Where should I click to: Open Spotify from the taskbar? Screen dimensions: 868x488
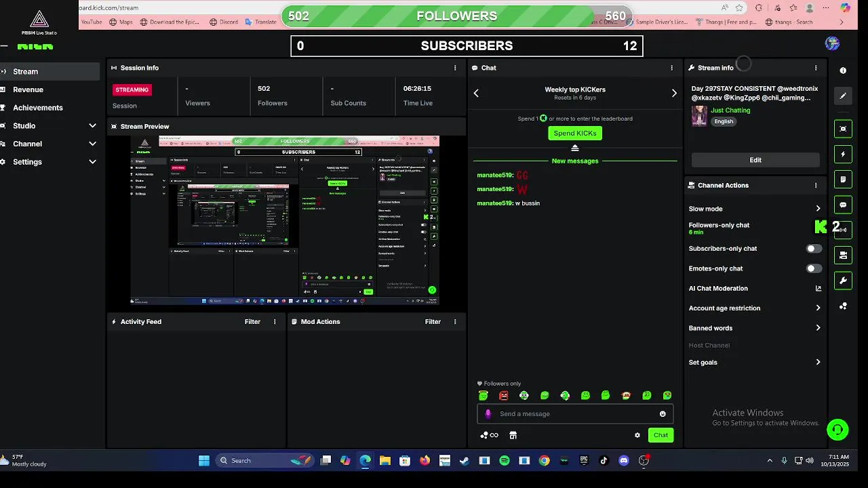tap(505, 461)
